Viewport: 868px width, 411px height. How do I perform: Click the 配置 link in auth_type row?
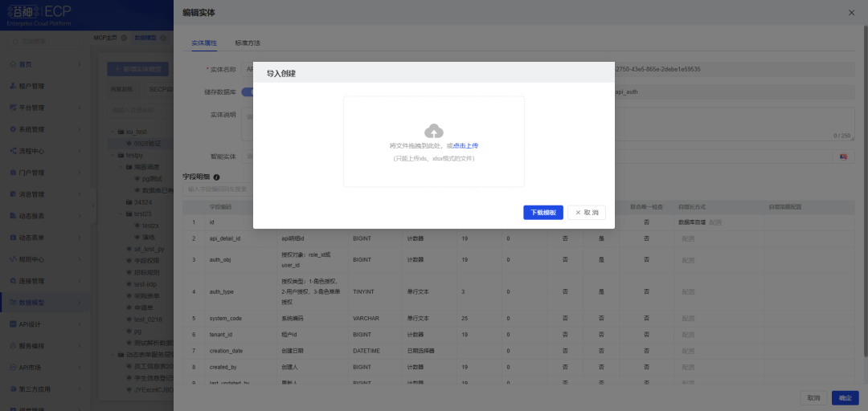click(688, 292)
